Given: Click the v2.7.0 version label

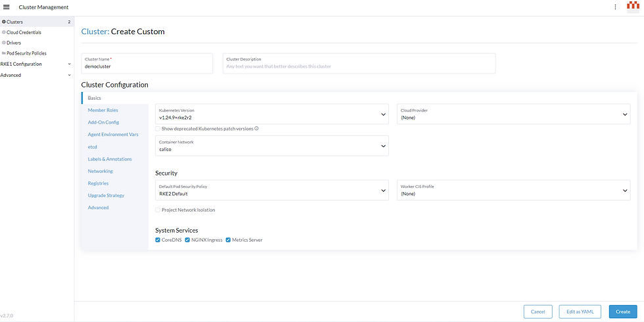Looking at the screenshot, I should pyautogui.click(x=7, y=316).
